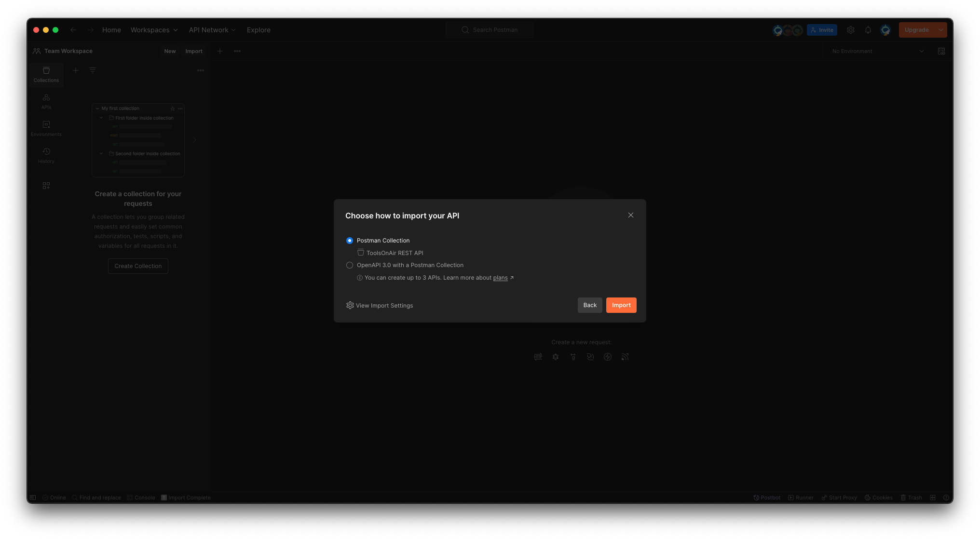
Task: Open the Console panel
Action: (x=141, y=498)
